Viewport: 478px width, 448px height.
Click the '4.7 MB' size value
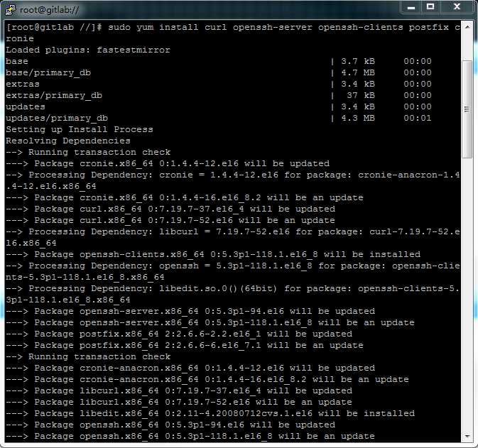tap(358, 72)
